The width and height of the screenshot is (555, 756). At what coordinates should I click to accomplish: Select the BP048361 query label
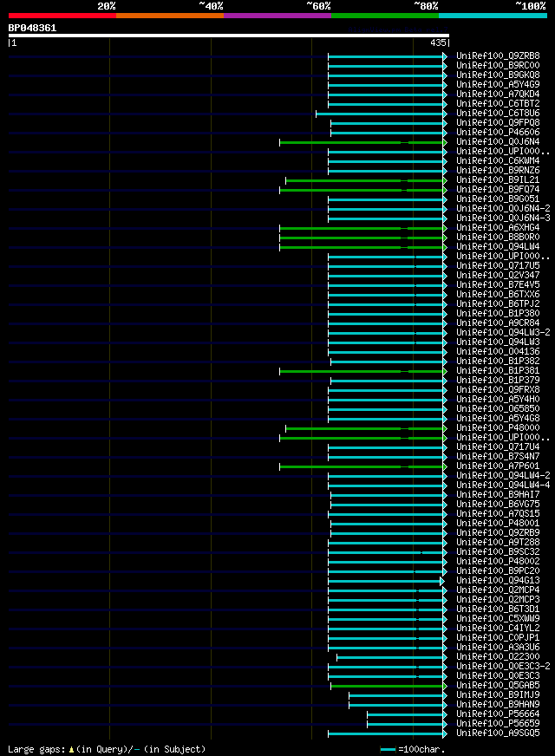[32, 28]
